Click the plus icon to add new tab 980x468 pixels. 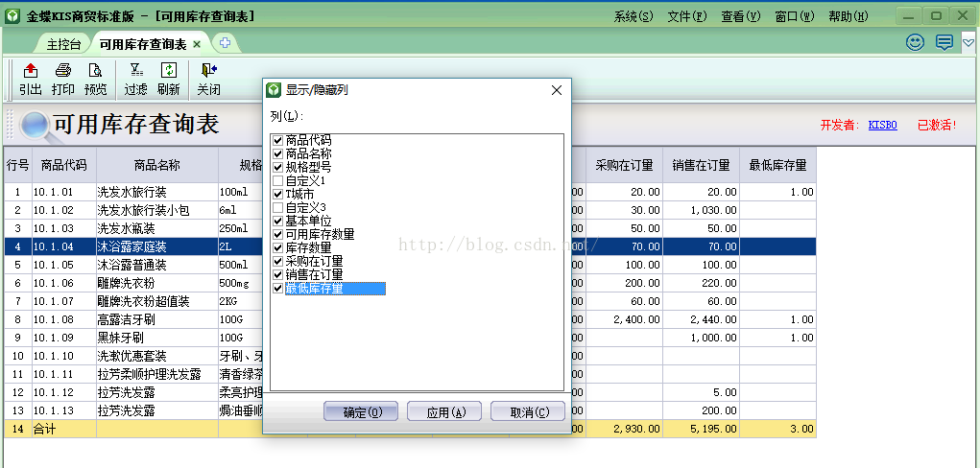click(x=225, y=43)
